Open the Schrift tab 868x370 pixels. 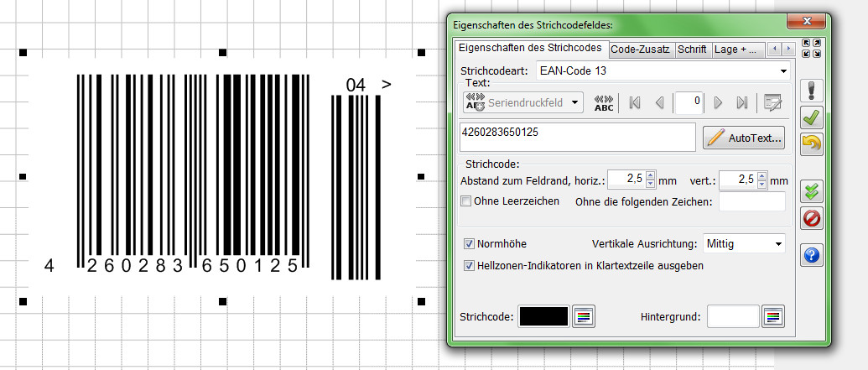click(x=692, y=50)
